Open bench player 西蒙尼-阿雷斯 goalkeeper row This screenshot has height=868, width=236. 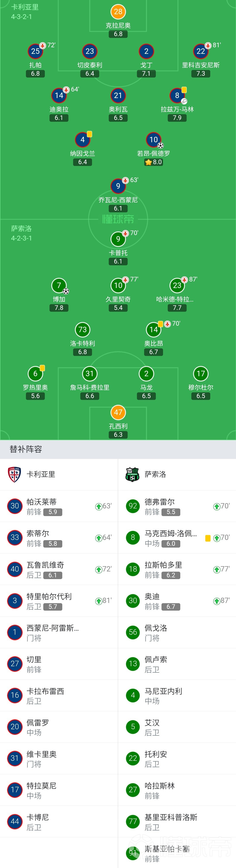[59, 633]
